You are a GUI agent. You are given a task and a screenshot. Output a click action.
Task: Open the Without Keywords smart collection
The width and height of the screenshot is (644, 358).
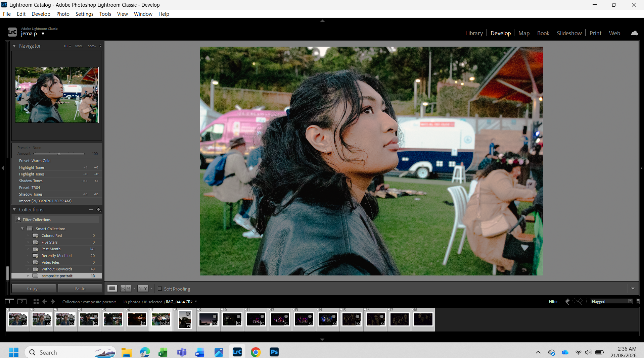pyautogui.click(x=57, y=269)
